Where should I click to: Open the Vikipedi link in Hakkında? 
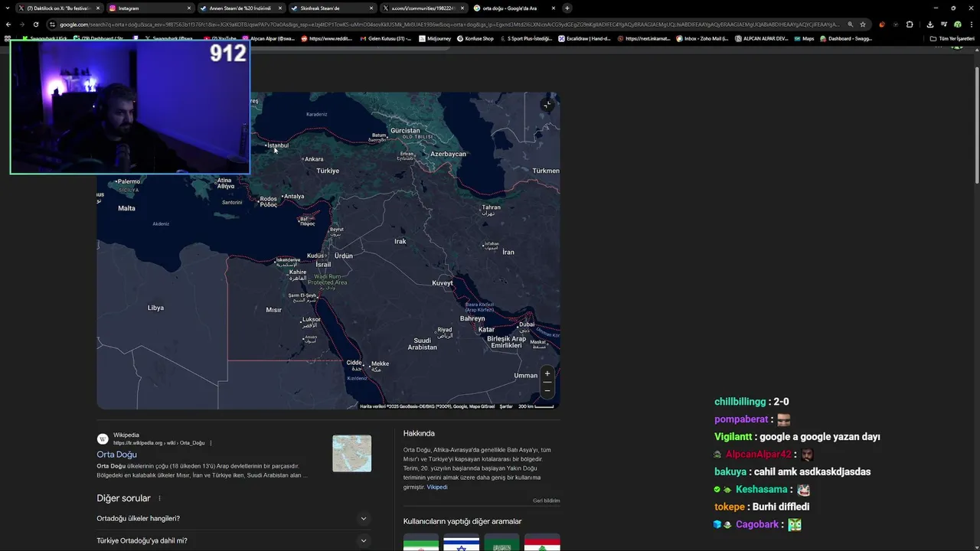pos(437,487)
